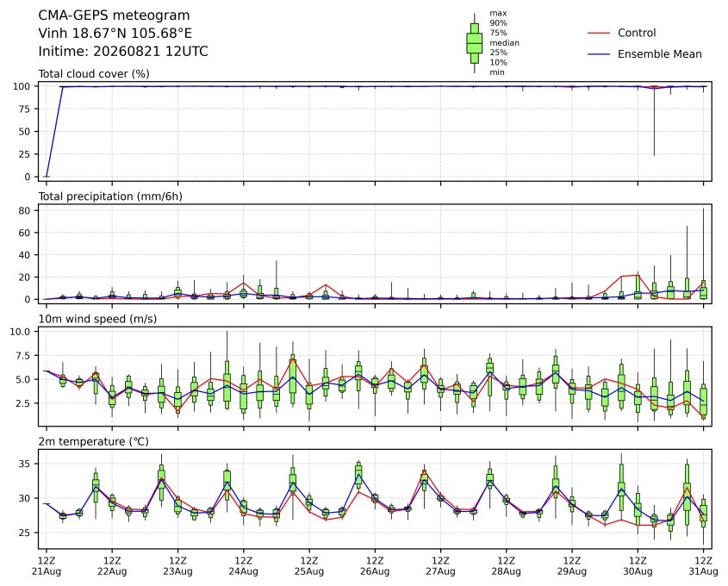Click the blue Ensemble Mean legend line sample
728x586 pixels.
[x=599, y=54]
